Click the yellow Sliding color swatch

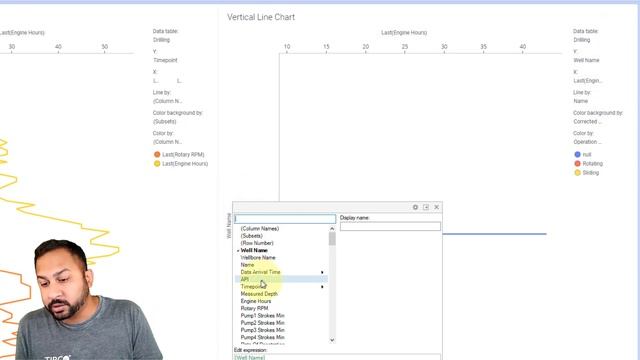[577, 173]
